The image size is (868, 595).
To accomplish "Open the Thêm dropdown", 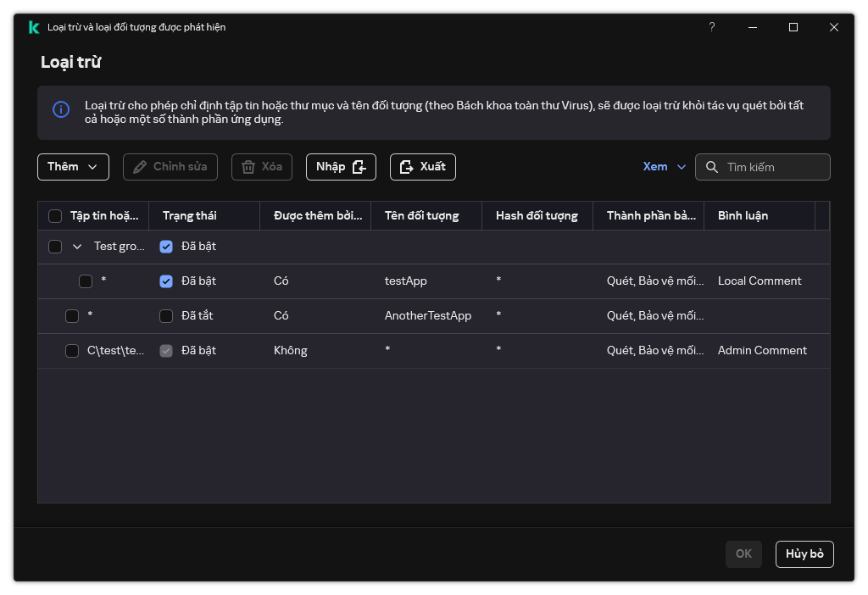I will point(73,167).
